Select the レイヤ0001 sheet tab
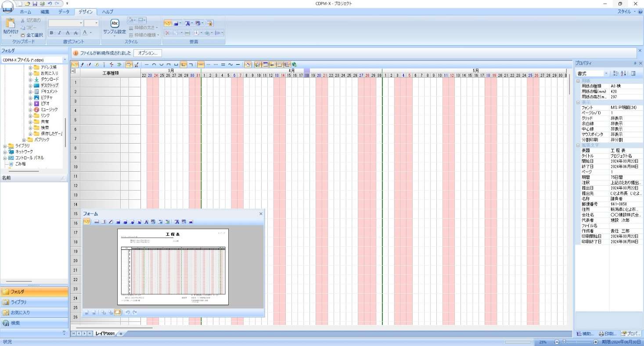Image resolution: width=644 pixels, height=346 pixels. click(105, 334)
